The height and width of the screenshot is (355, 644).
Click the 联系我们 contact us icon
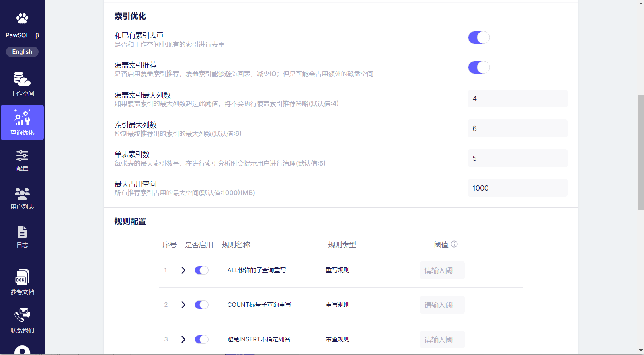[22, 315]
